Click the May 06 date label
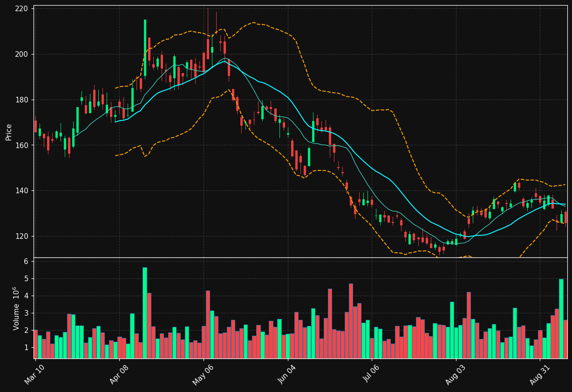The height and width of the screenshot is (392, 572). (x=203, y=375)
